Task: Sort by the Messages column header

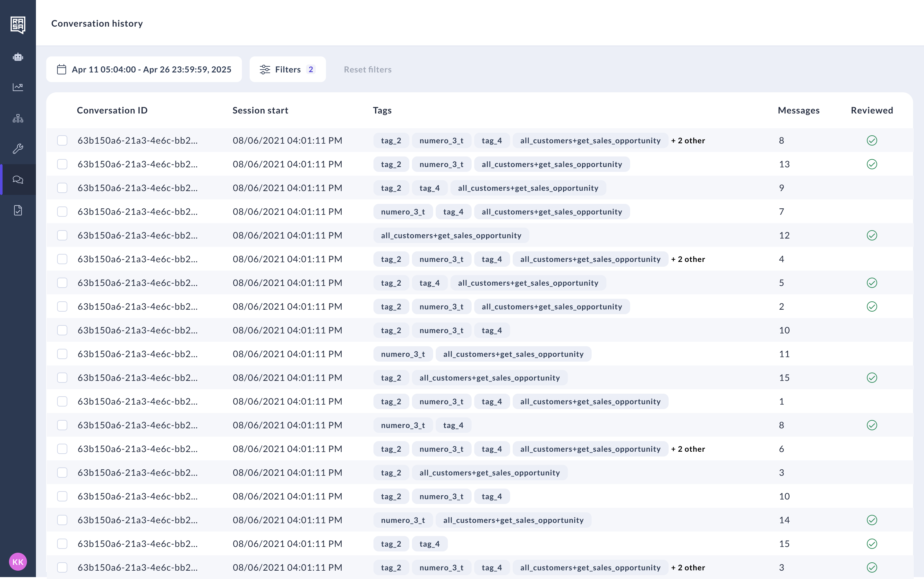Action: tap(798, 110)
